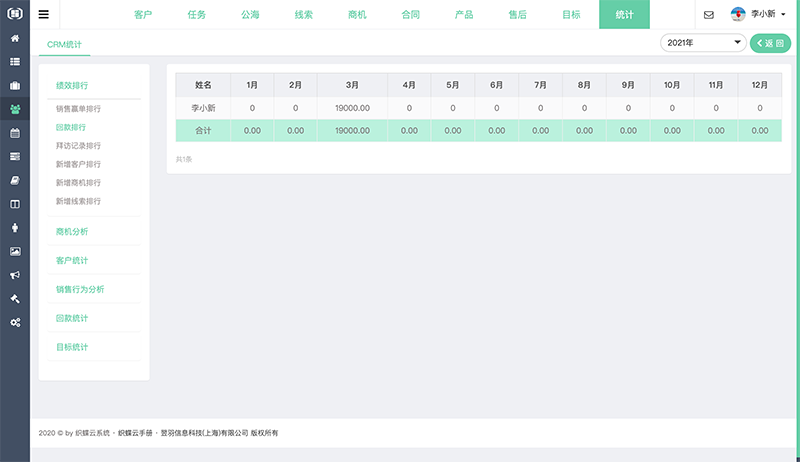Open the 2021年 year selector
This screenshot has height=462, width=800.
coord(703,43)
